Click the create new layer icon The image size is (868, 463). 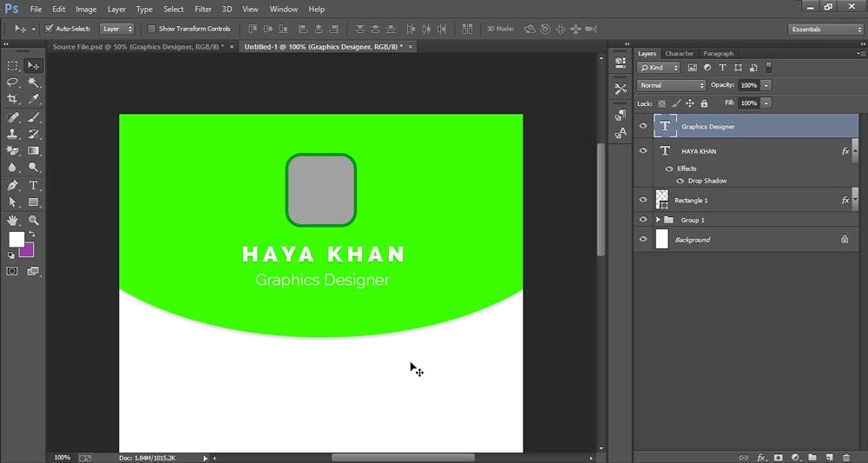(829, 457)
